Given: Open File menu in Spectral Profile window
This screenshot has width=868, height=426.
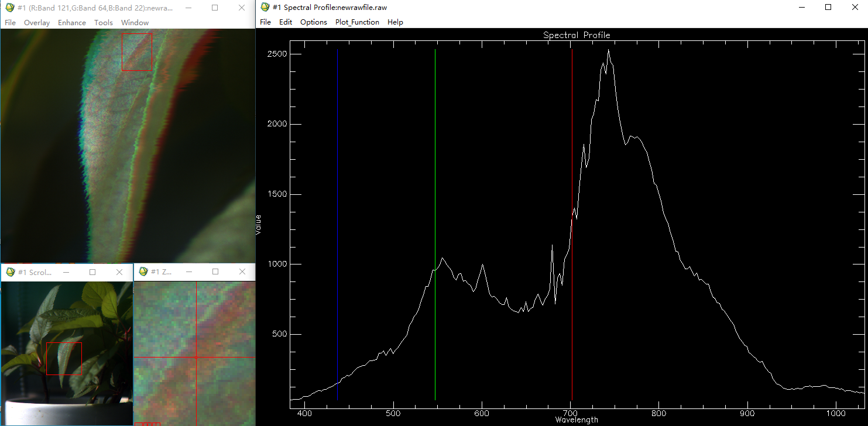Looking at the screenshot, I should (265, 22).
